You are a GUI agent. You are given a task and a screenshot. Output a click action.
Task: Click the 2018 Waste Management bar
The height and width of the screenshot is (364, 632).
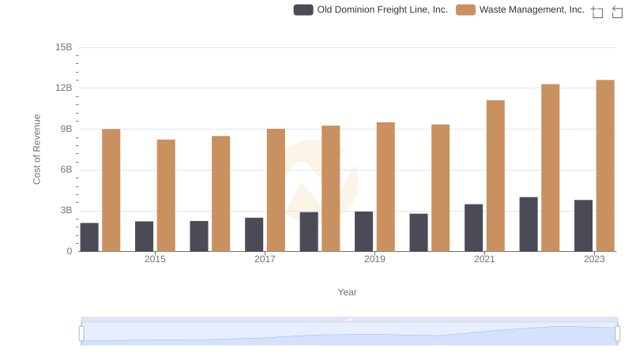tap(330, 189)
